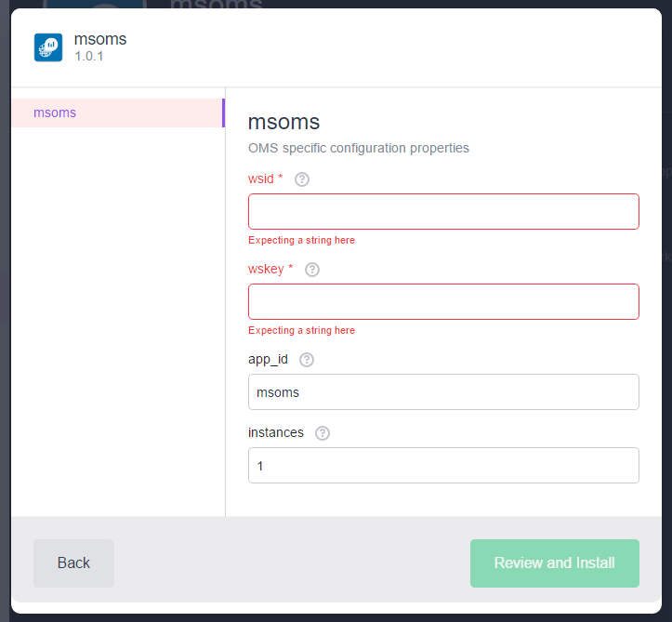
Task: Click into the app_id field containing msoms
Action: tap(443, 391)
